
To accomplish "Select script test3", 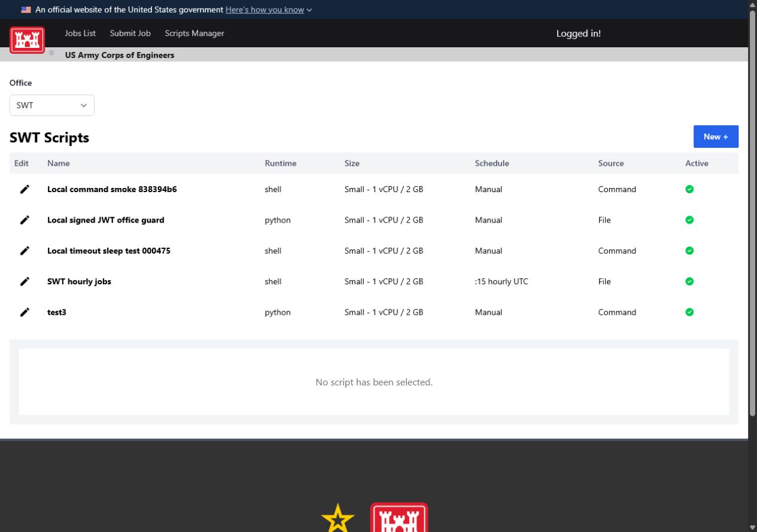I will (57, 312).
